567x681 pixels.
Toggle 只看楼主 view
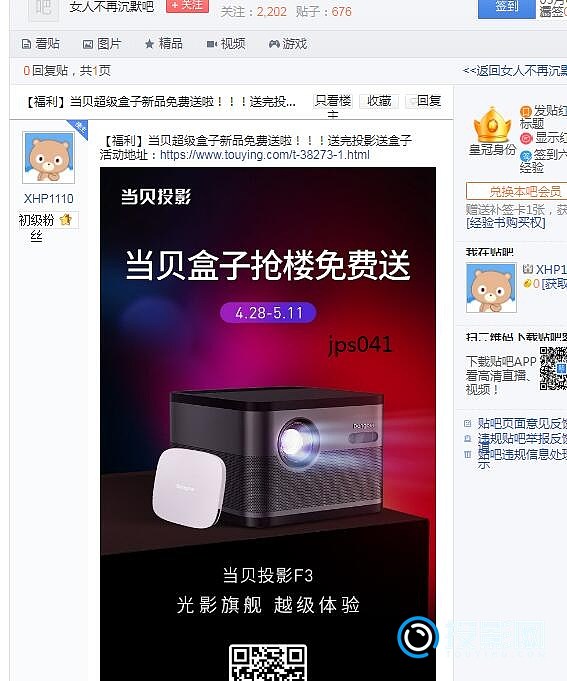[x=333, y=102]
